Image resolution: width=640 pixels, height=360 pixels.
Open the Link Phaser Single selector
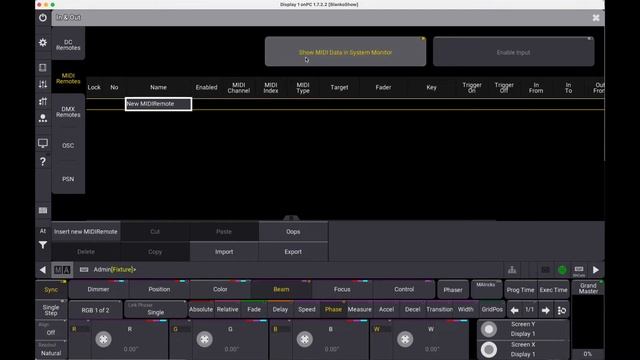tap(156, 309)
